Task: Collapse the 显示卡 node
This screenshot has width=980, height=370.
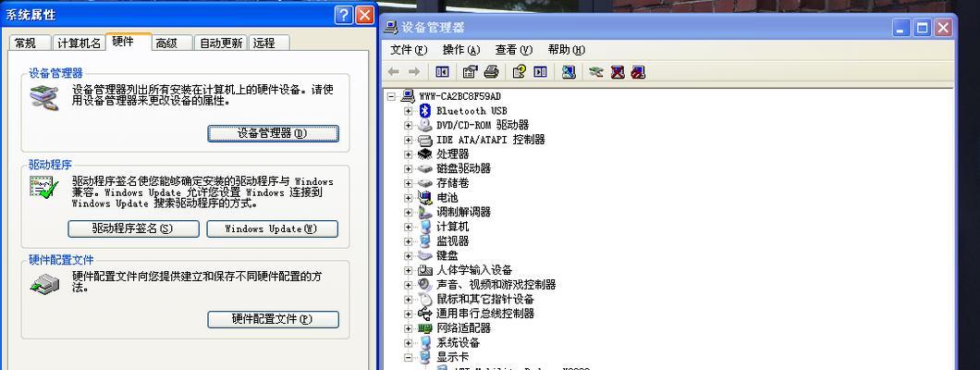Action: (408, 357)
